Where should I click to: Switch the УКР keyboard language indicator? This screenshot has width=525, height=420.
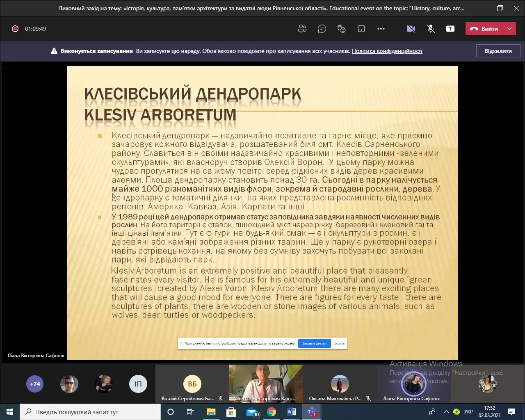(x=468, y=412)
